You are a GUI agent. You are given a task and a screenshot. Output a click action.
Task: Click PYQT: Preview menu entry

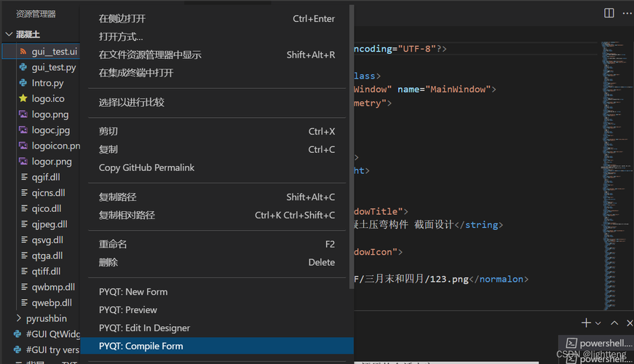tap(128, 310)
